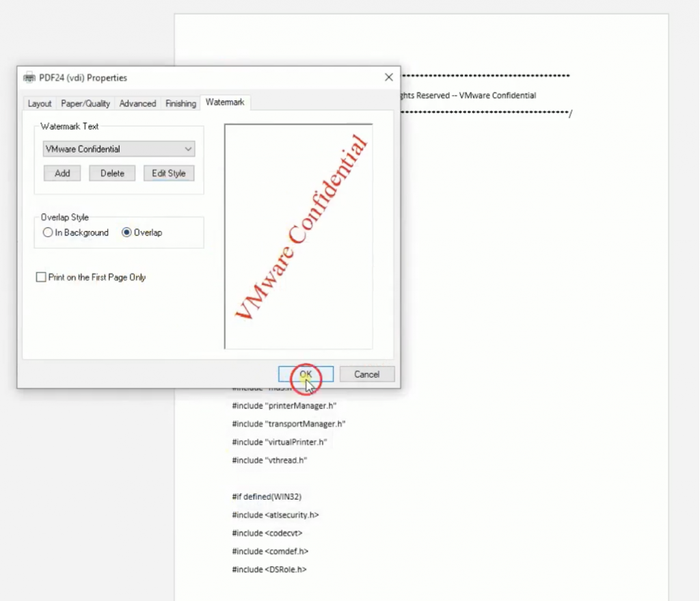Screen dimensions: 700x601
Task: Click the vthread.h include line
Action: coord(269,460)
